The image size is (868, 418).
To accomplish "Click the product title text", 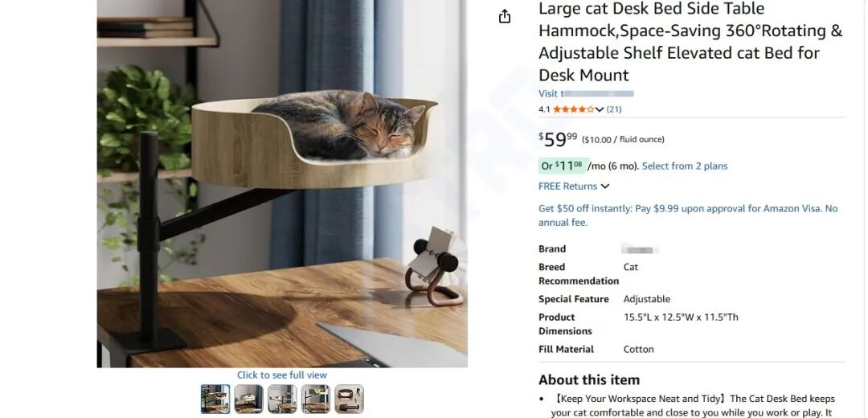I will pyautogui.click(x=690, y=42).
